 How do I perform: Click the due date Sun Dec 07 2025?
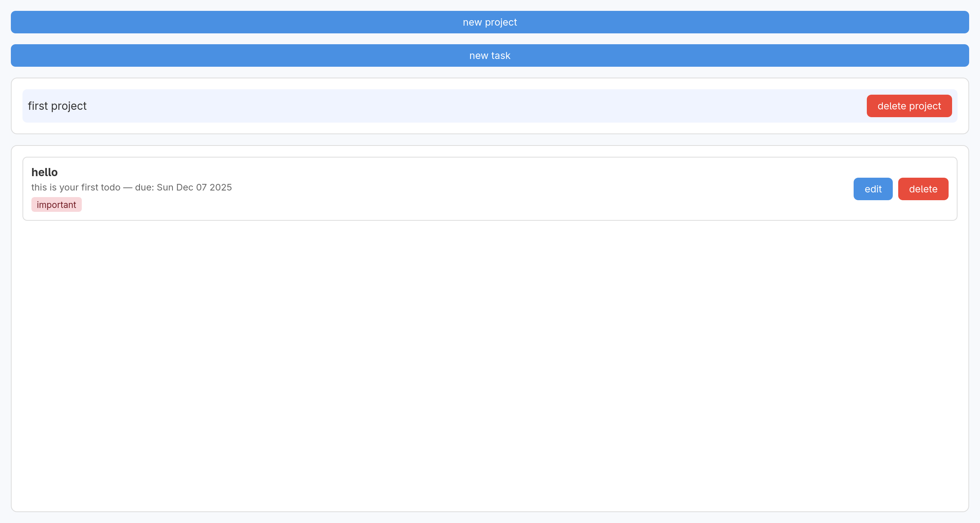click(194, 187)
